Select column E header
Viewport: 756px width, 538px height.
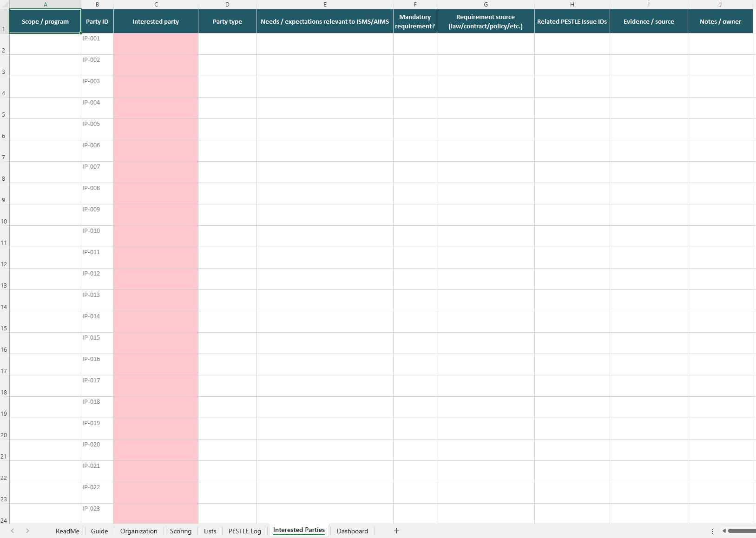click(325, 4)
